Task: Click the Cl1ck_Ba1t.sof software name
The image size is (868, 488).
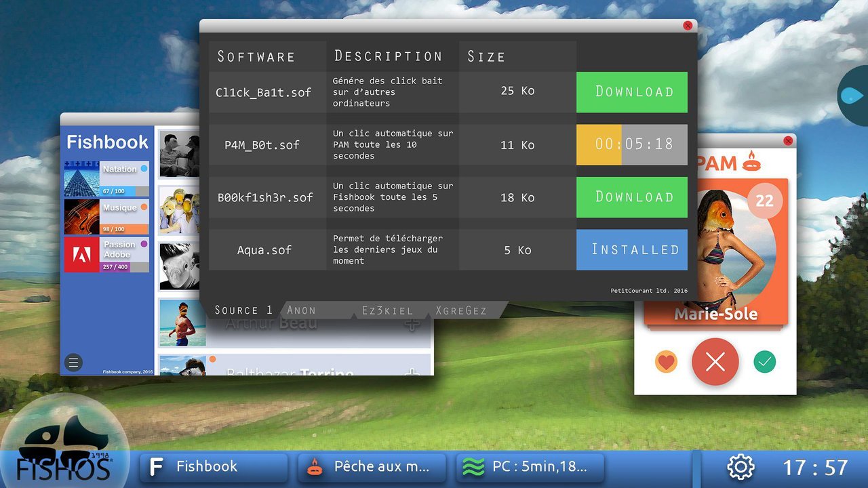Action: click(263, 93)
